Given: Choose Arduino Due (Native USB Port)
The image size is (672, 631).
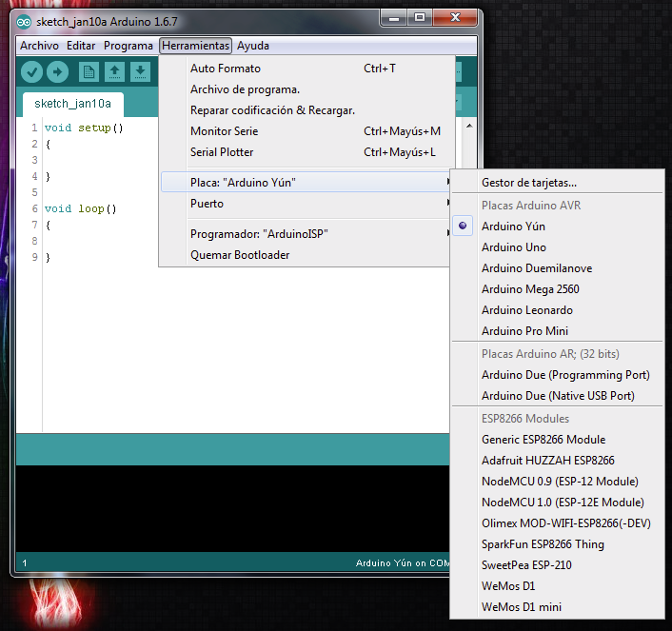Looking at the screenshot, I should coord(558,396).
